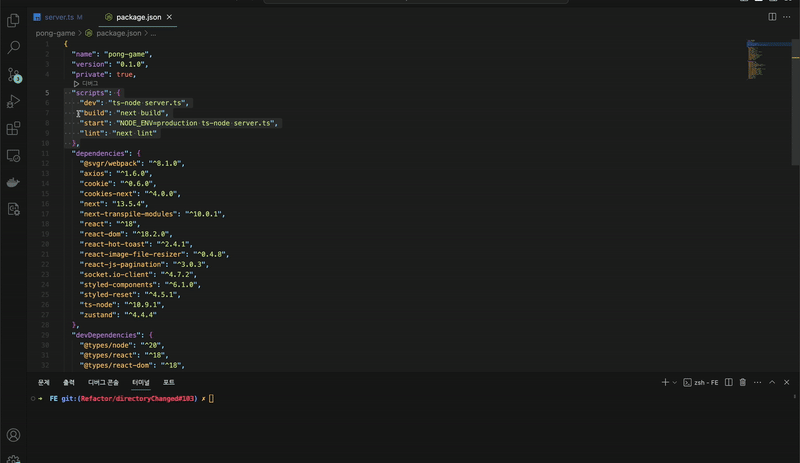The height and width of the screenshot is (463, 800).
Task: Click the "scripts" key text
Action: [90, 93]
